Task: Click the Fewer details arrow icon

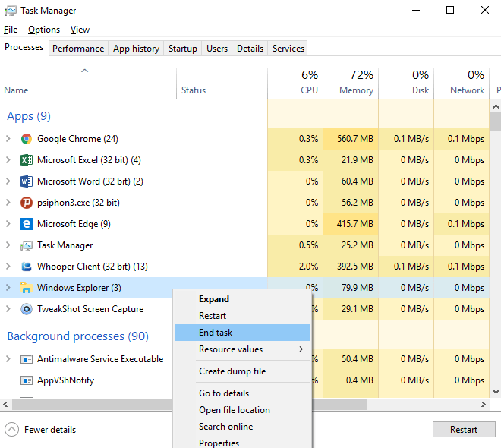Action: tap(12, 430)
